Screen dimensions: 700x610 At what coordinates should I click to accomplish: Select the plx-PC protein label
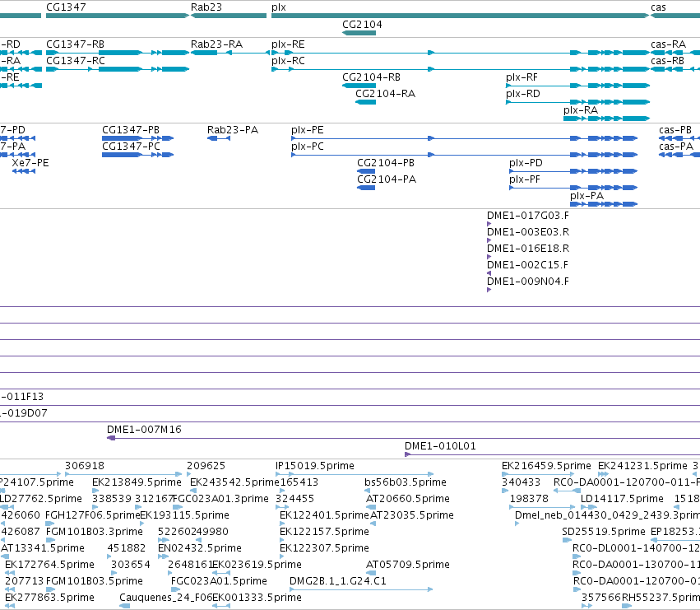(307, 147)
